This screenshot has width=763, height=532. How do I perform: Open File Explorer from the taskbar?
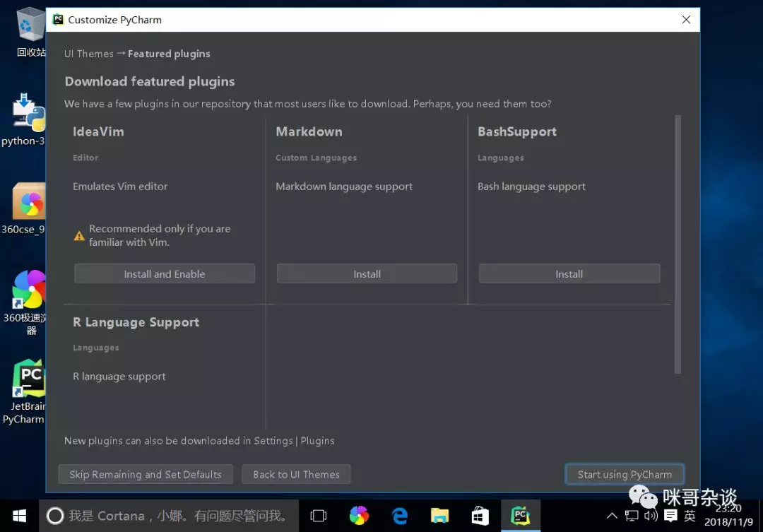pyautogui.click(x=439, y=516)
